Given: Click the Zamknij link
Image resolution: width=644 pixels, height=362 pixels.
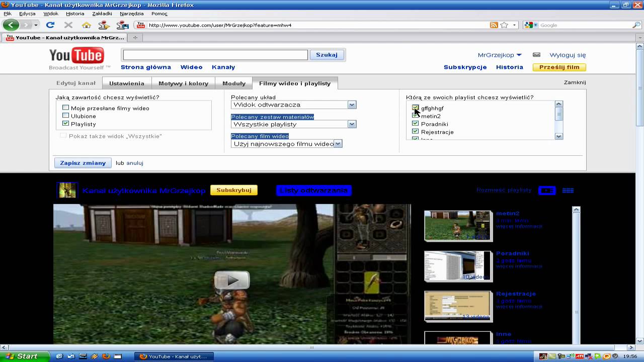Looking at the screenshot, I should pyautogui.click(x=575, y=82).
